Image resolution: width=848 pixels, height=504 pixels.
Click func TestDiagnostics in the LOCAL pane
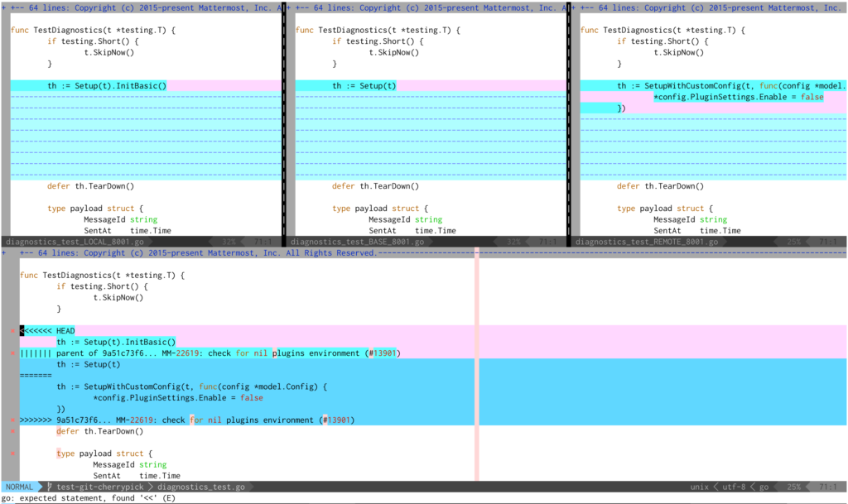coord(93,31)
